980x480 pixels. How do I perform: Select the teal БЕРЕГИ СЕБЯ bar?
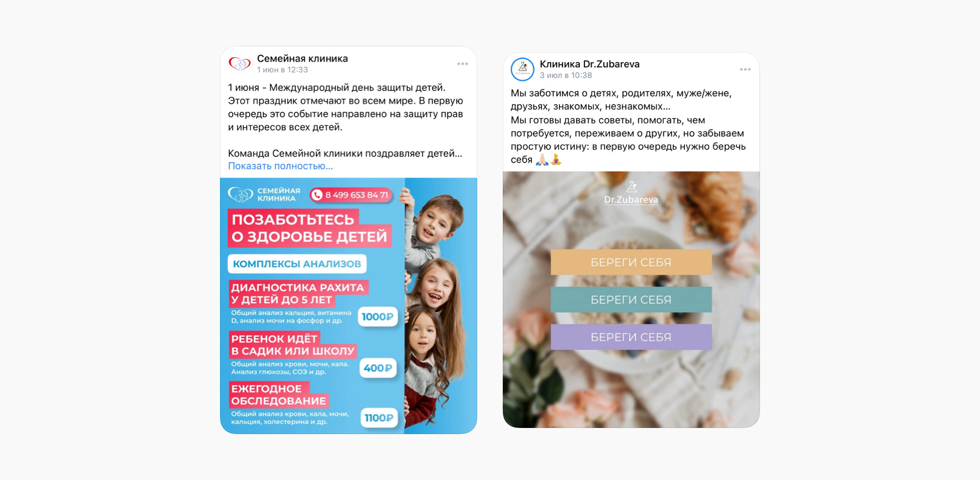[631, 299]
